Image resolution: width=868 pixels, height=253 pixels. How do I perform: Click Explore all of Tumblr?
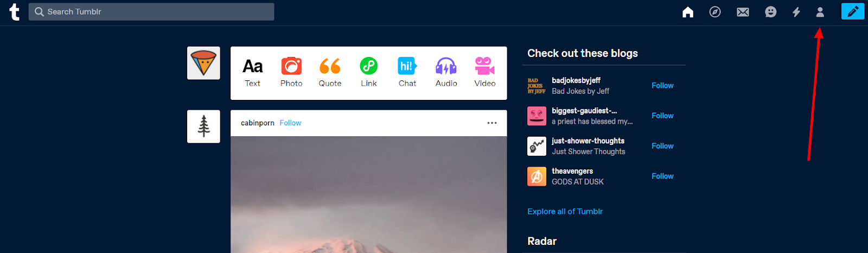point(565,211)
